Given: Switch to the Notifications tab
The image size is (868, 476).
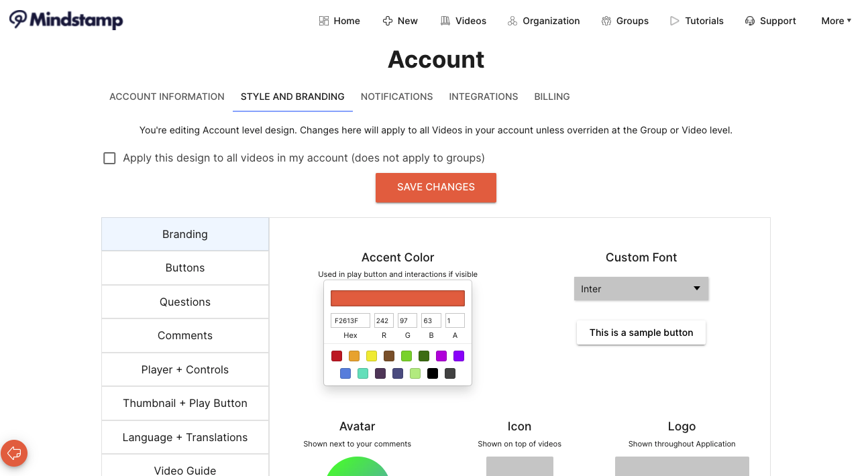Looking at the screenshot, I should coord(396,97).
